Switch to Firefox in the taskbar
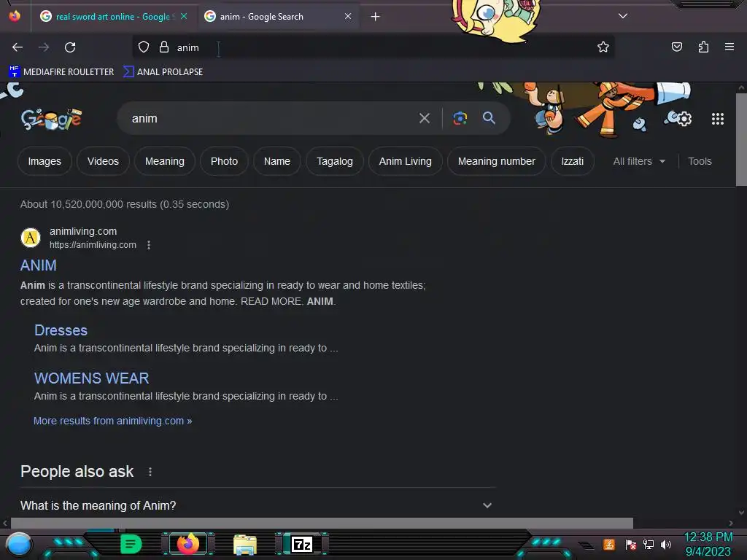This screenshot has height=560, width=747. [187, 544]
